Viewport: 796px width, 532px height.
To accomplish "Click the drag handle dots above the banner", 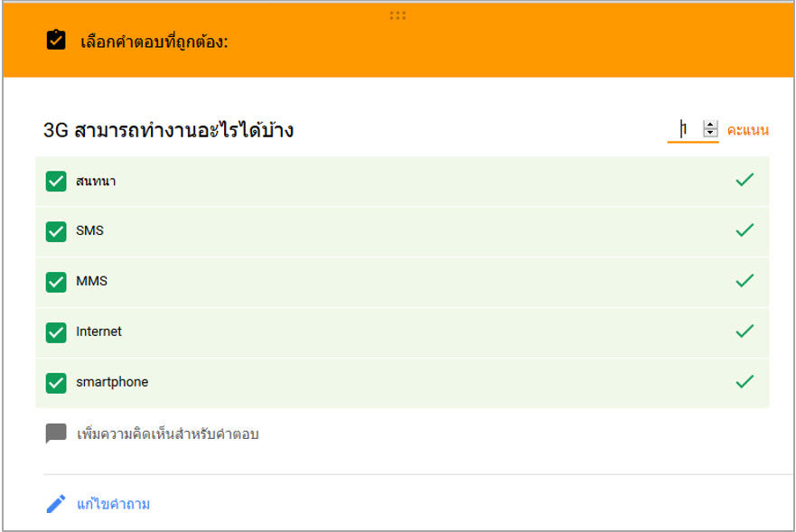I will pyautogui.click(x=398, y=14).
